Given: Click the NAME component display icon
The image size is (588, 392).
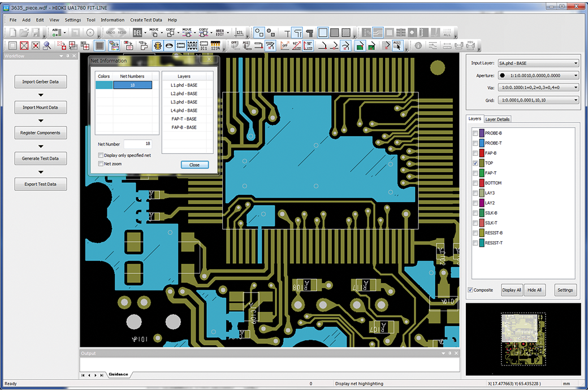Looking at the screenshot, I should [193, 46].
